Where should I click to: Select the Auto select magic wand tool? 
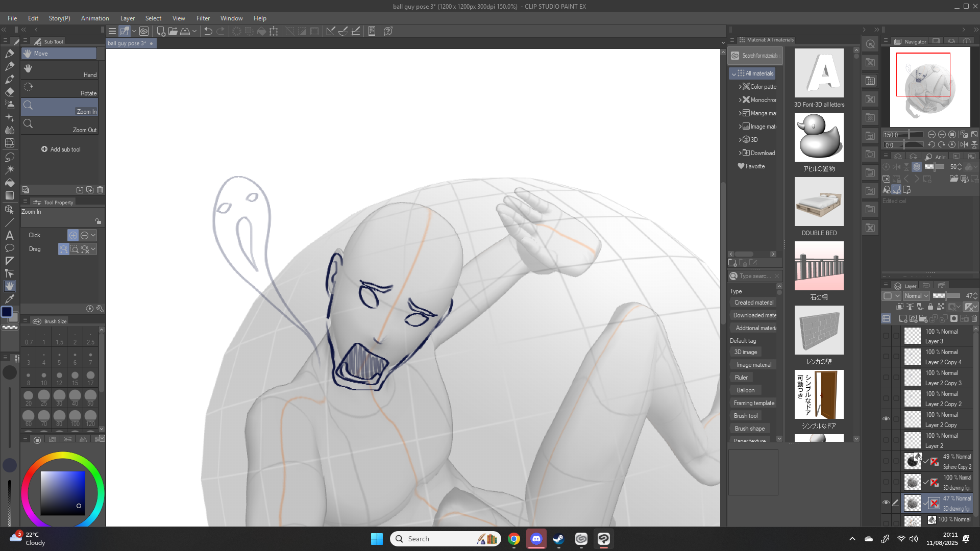tap(10, 169)
